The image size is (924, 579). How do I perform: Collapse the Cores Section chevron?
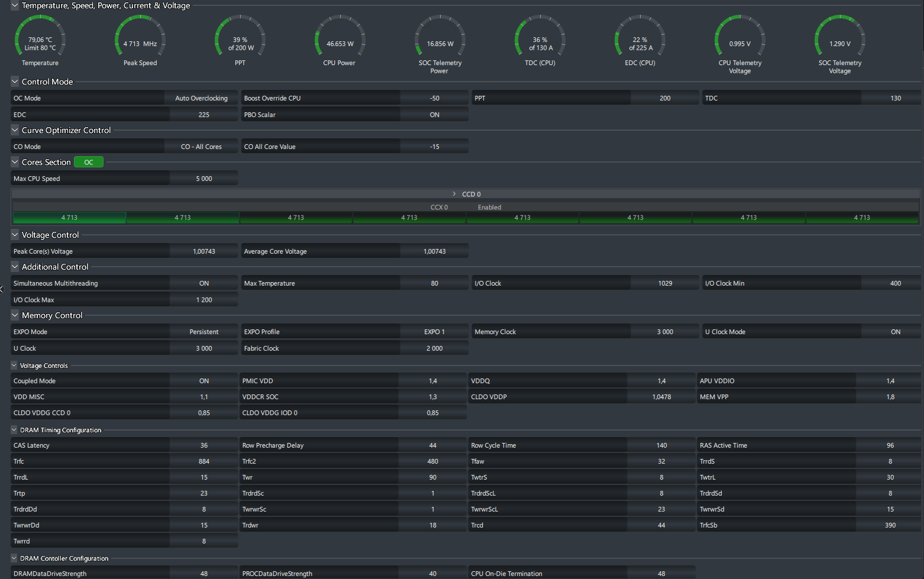(x=15, y=162)
